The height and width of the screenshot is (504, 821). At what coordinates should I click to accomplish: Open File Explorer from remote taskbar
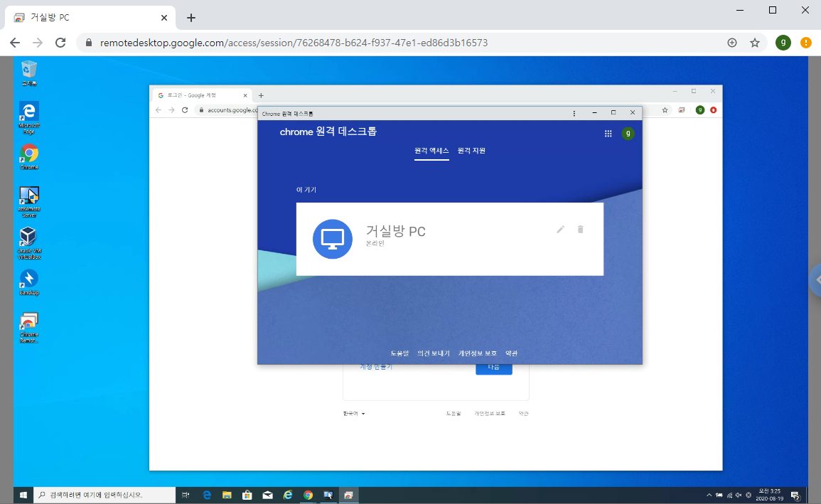pos(227,495)
